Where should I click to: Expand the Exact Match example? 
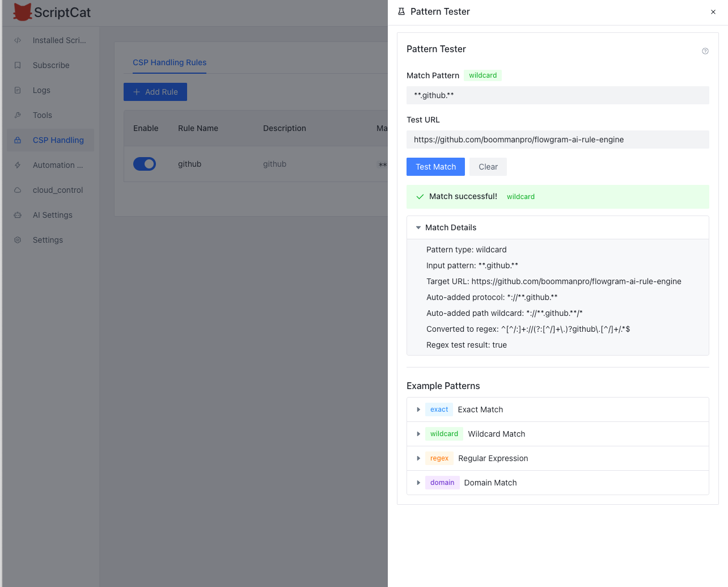[x=418, y=409]
